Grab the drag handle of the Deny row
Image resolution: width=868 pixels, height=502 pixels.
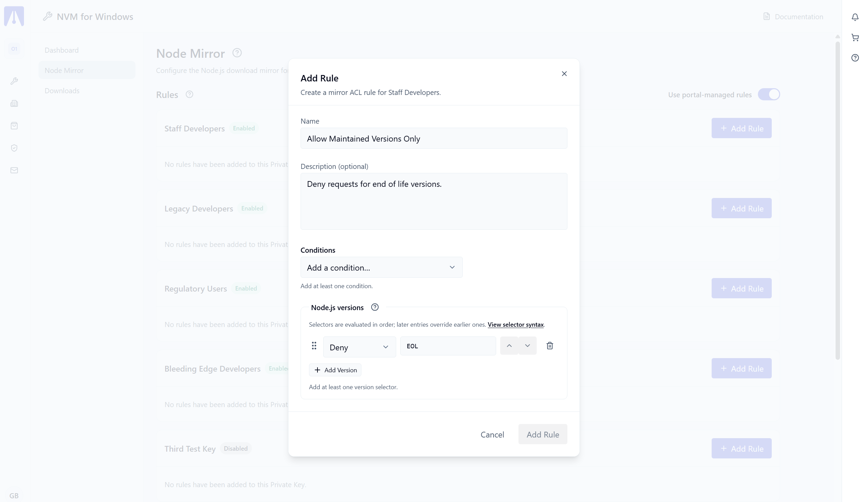click(314, 346)
